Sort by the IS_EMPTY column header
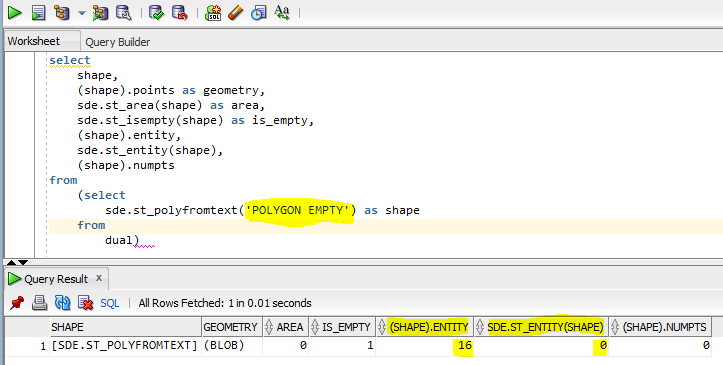Image resolution: width=723 pixels, height=365 pixels. point(342,327)
